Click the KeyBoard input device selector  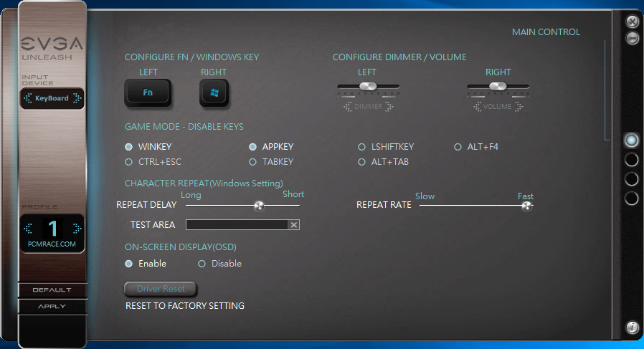[x=52, y=98]
